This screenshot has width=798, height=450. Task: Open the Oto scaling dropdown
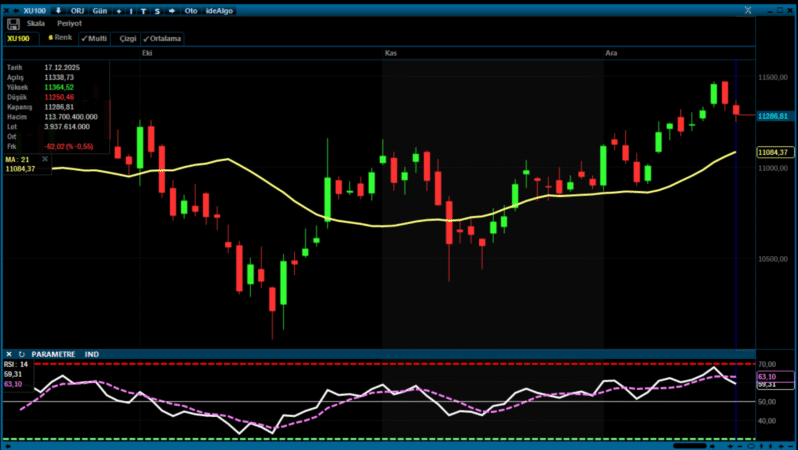(x=190, y=10)
